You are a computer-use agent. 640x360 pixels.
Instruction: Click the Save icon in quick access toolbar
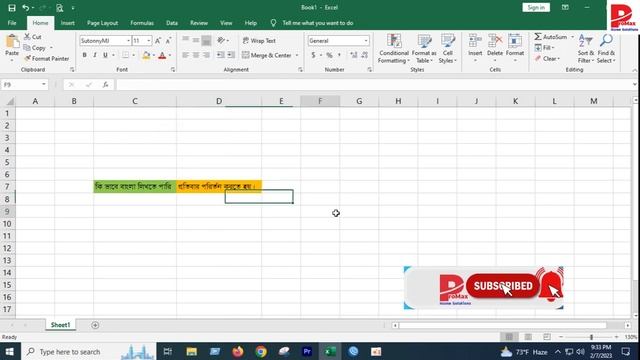click(12, 8)
